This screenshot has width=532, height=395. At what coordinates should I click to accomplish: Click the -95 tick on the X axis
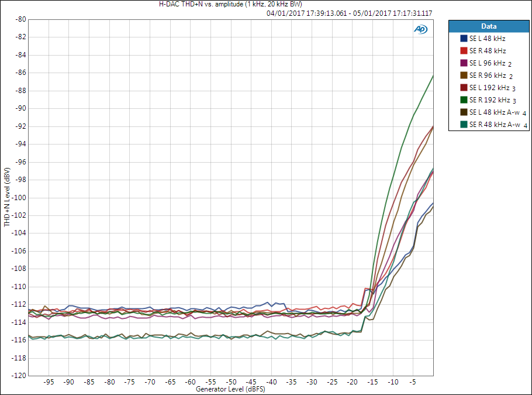[49, 382]
